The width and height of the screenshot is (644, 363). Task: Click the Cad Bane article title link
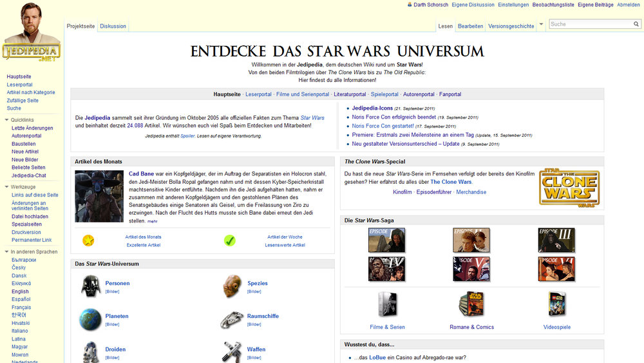tap(141, 174)
